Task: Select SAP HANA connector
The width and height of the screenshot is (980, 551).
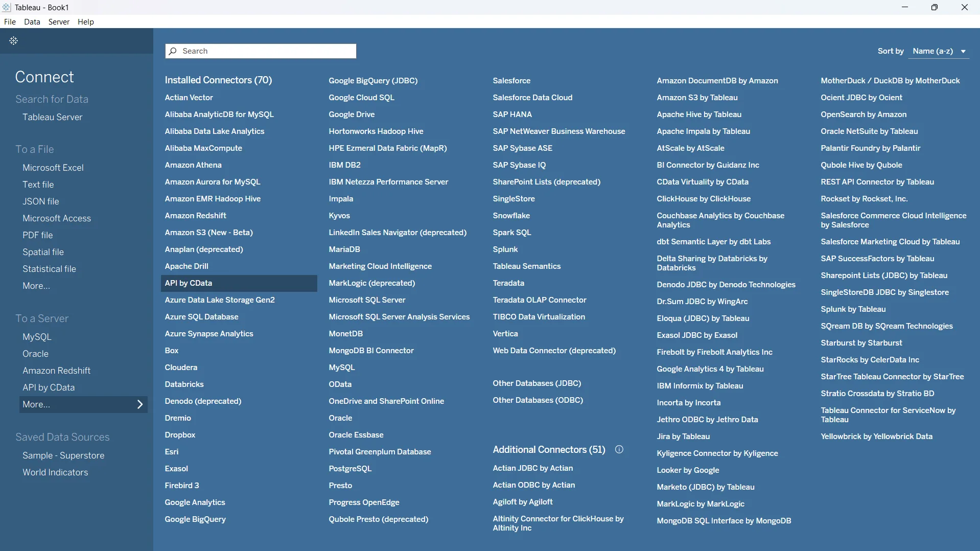Action: [x=512, y=114]
